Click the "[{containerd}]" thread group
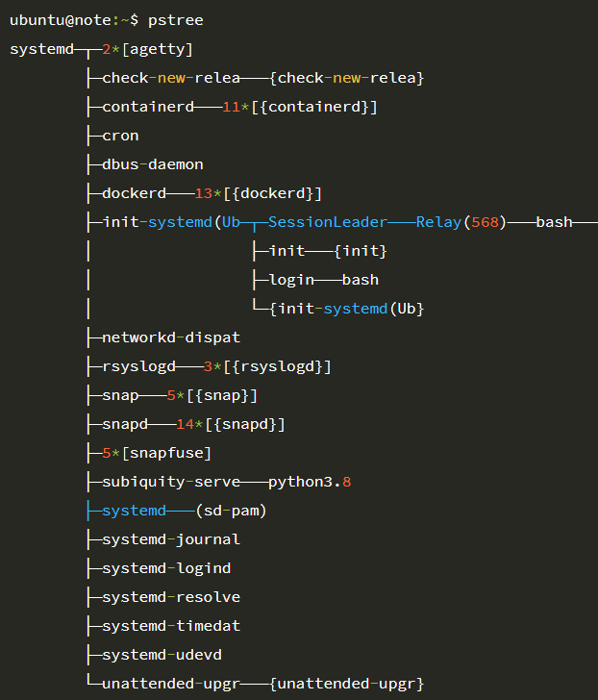 point(314,107)
